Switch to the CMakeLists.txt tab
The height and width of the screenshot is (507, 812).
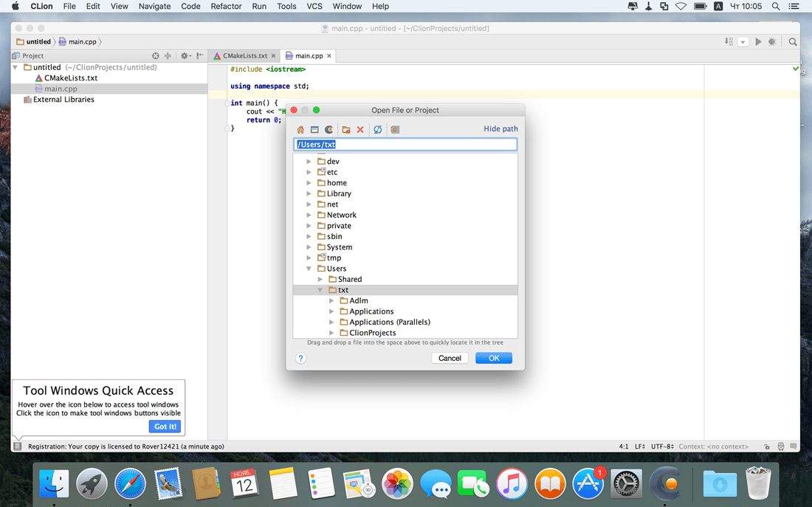point(244,55)
